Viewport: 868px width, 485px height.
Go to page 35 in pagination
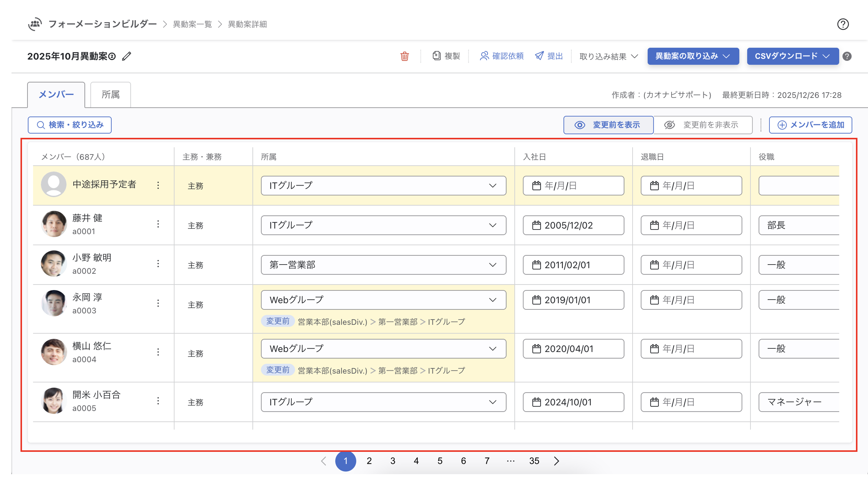pos(534,461)
